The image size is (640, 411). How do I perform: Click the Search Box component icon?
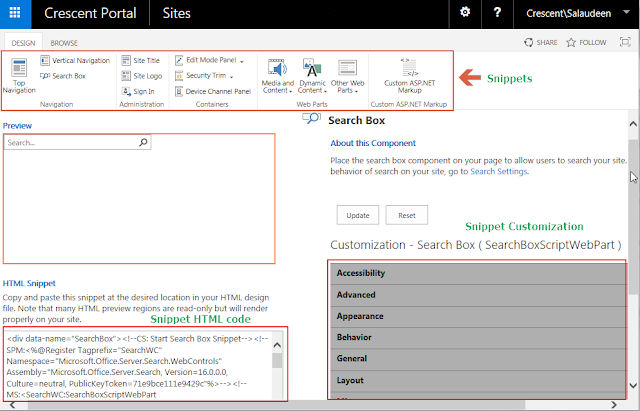(311, 119)
